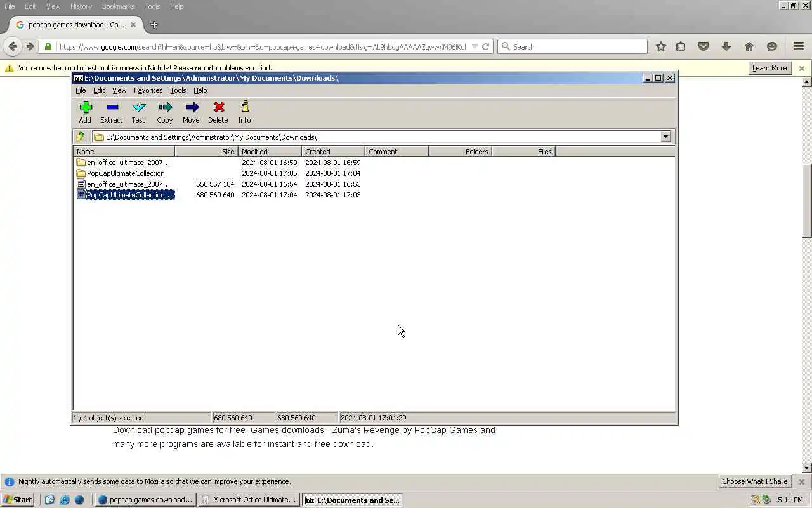Open the Firefox hamburger menu

point(799,46)
